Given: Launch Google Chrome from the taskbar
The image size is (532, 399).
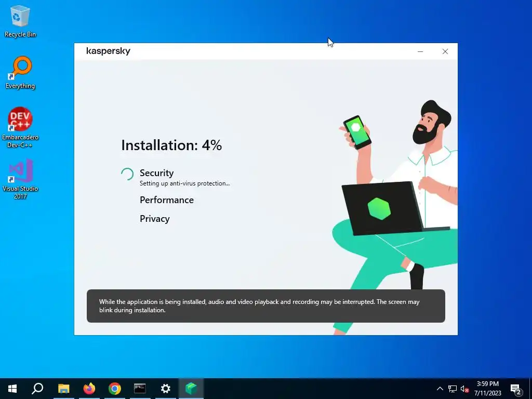Looking at the screenshot, I should [x=115, y=389].
